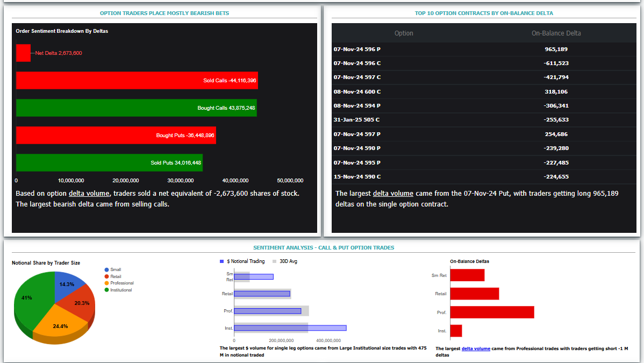Click the -224,655 delta value
This screenshot has height=363, width=644.
click(556, 177)
